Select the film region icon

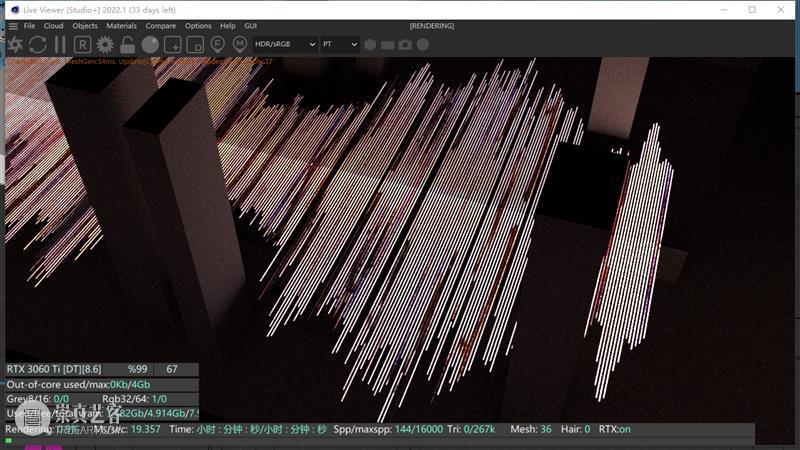(196, 45)
